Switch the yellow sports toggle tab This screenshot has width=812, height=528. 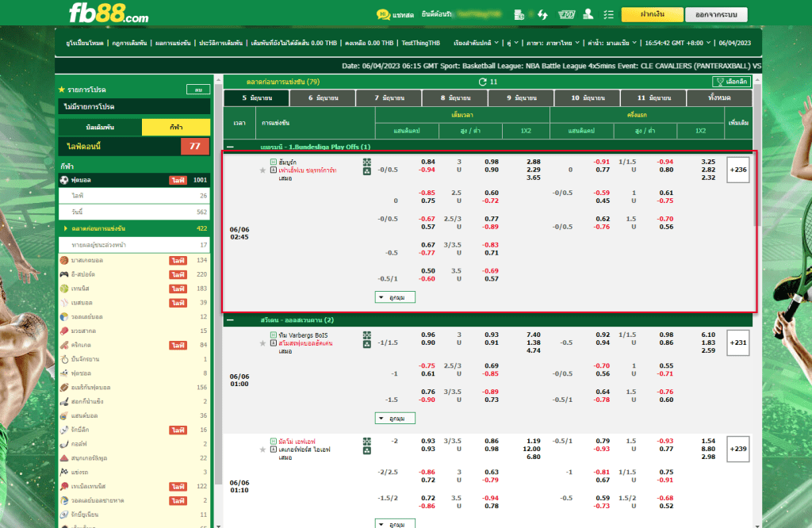pos(176,127)
